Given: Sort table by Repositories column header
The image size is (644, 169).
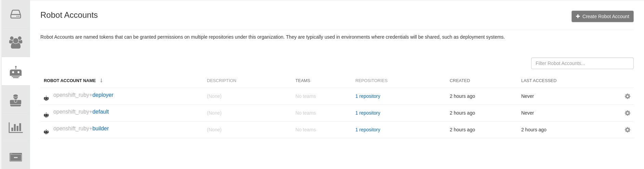Looking at the screenshot, I should click(x=371, y=81).
